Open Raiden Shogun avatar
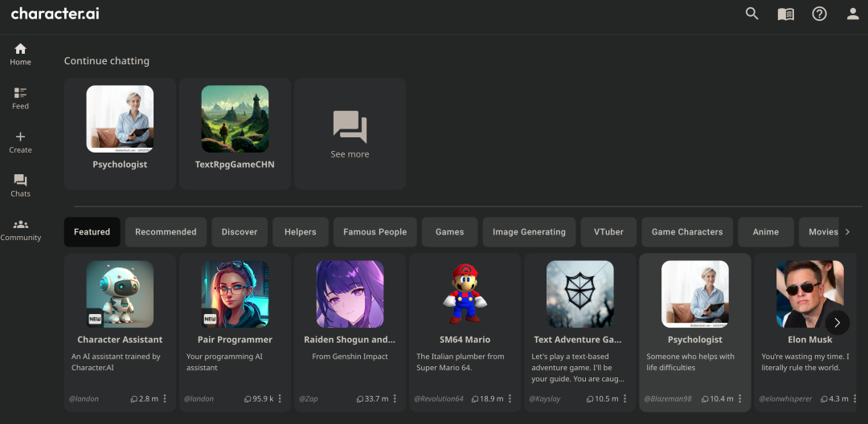Viewport: 868px width, 424px height. [350, 294]
